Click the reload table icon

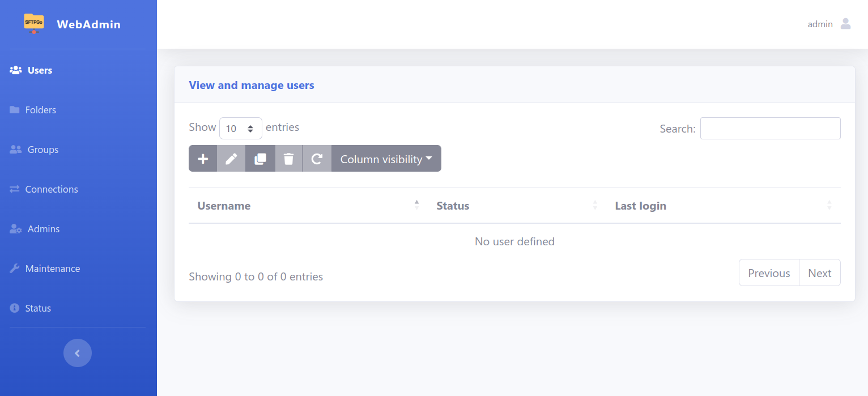coord(317,159)
